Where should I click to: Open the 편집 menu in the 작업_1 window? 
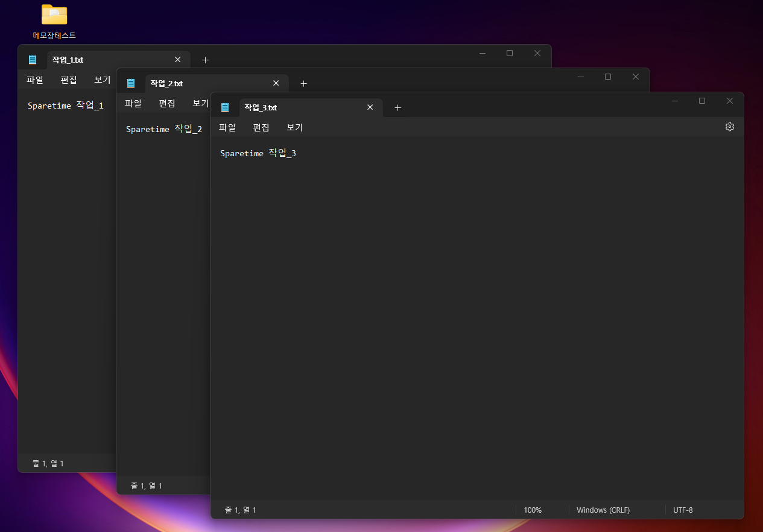coord(68,79)
